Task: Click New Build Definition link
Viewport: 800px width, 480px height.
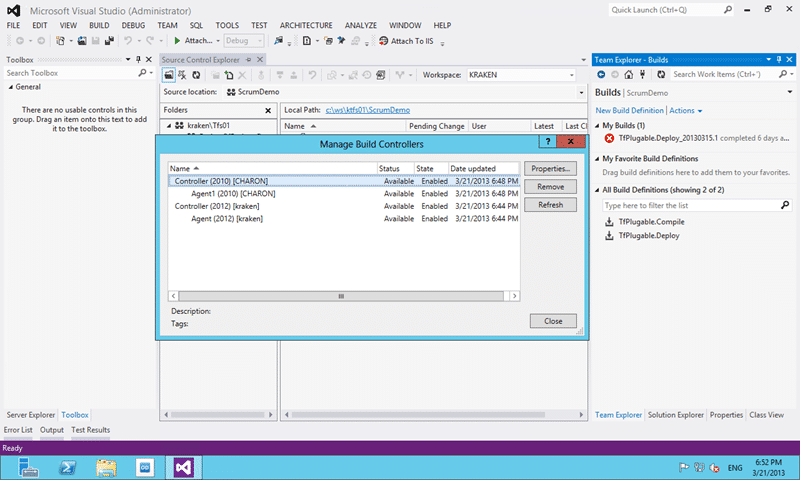Action: pyautogui.click(x=630, y=111)
